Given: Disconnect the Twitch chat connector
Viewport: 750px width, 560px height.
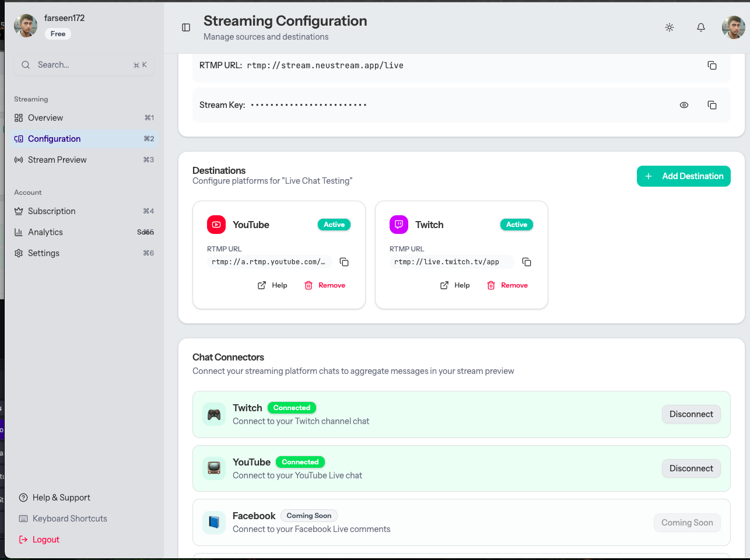Looking at the screenshot, I should [691, 414].
